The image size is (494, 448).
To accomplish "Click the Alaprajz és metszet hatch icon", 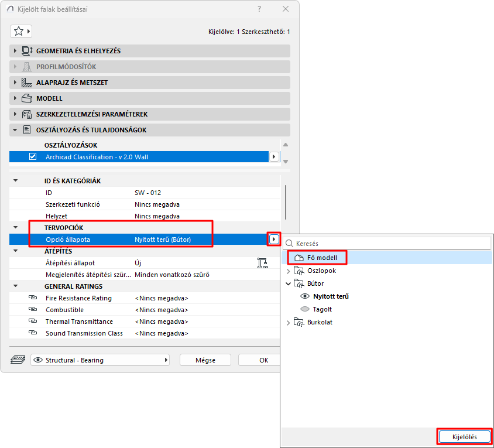I will click(27, 83).
